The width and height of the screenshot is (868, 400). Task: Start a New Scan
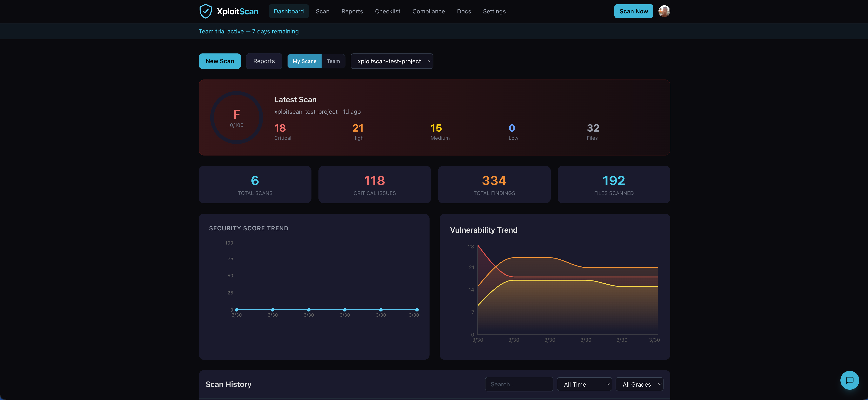[x=220, y=61]
